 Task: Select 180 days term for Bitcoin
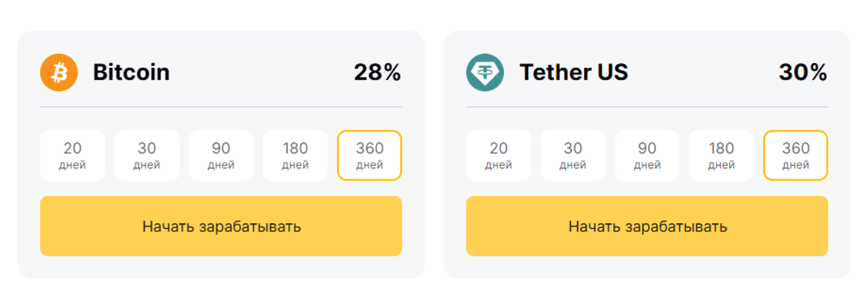pyautogui.click(x=295, y=155)
